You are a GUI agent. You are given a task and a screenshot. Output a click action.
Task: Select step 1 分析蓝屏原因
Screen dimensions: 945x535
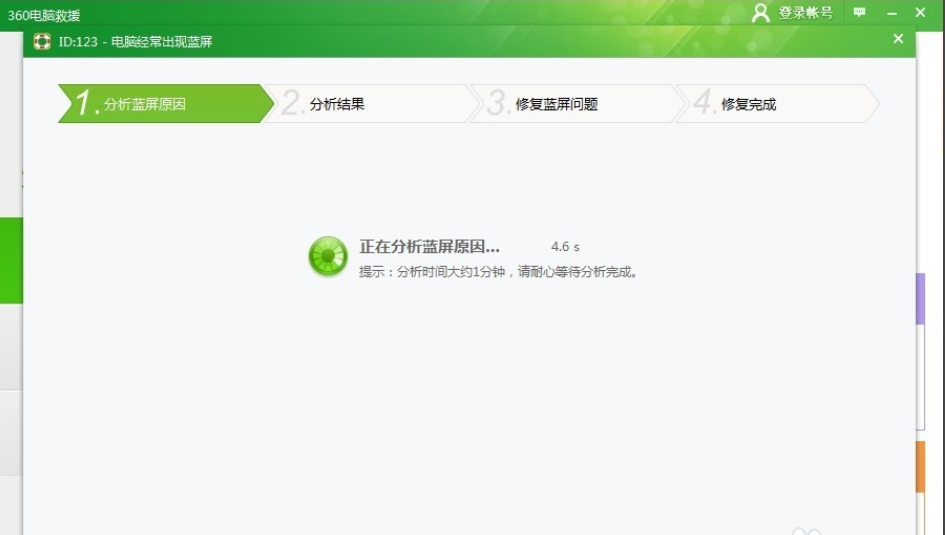pos(166,104)
